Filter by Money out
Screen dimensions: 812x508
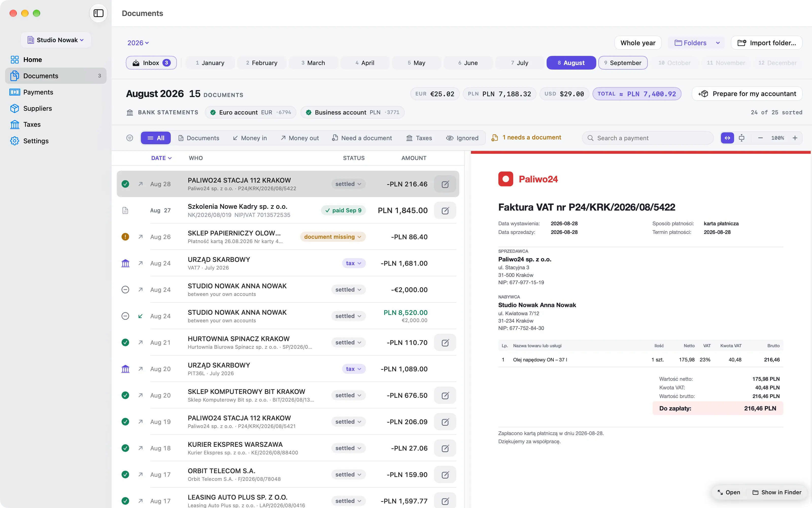(x=300, y=138)
